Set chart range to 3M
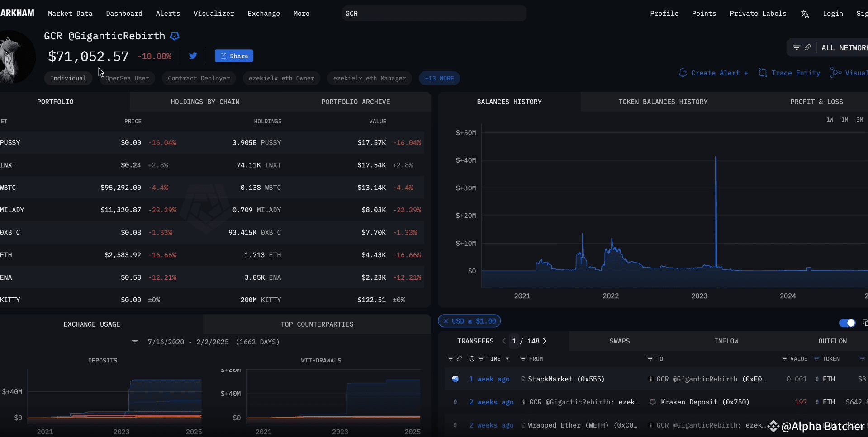 (860, 120)
